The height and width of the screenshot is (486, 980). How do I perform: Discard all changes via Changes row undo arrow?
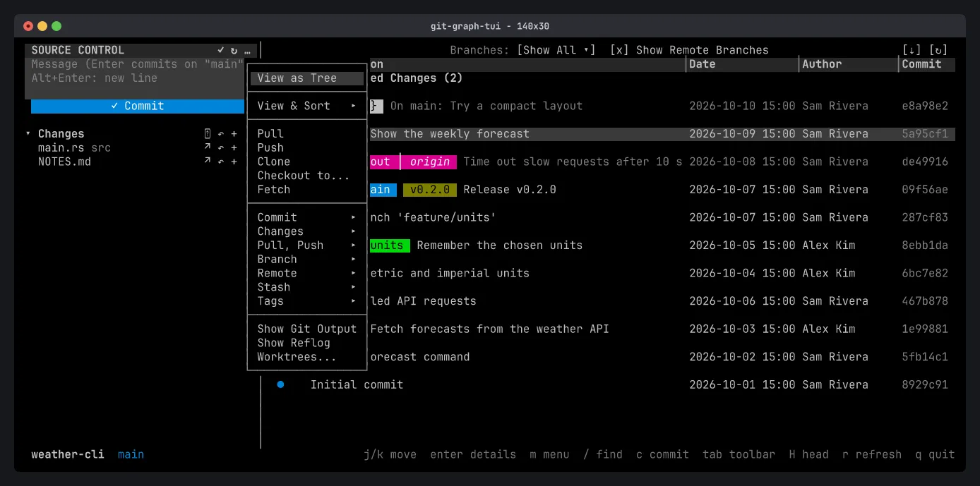pos(220,134)
